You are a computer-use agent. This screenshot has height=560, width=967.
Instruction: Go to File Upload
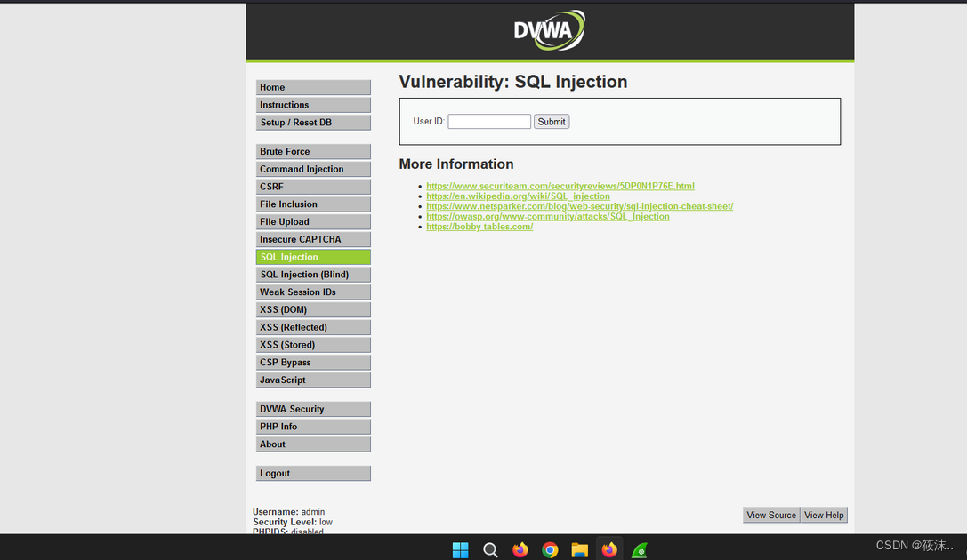pos(313,222)
